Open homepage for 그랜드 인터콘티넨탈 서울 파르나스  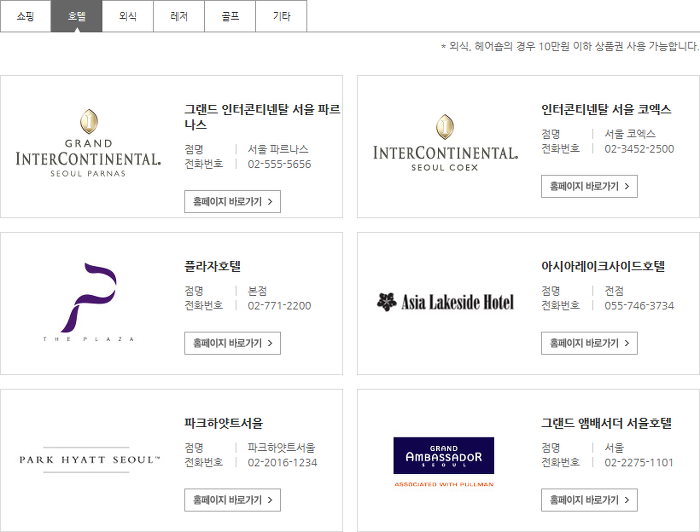click(x=233, y=202)
